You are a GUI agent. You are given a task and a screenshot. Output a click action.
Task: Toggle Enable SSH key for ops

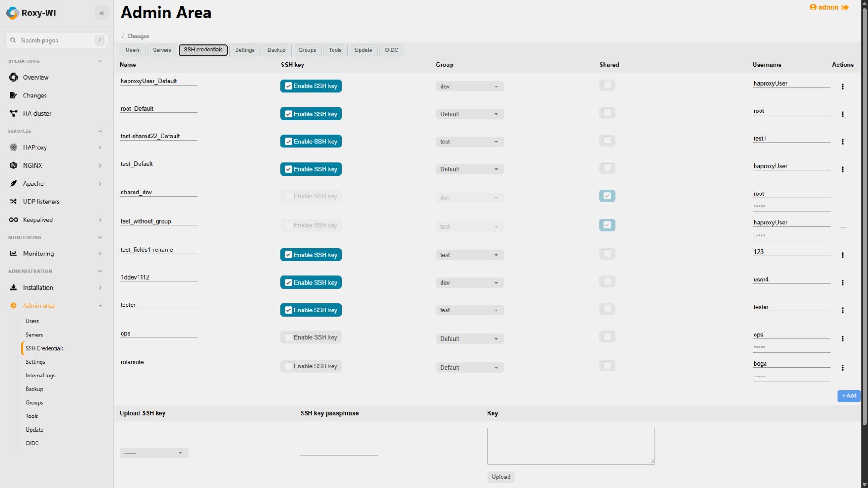(x=311, y=337)
